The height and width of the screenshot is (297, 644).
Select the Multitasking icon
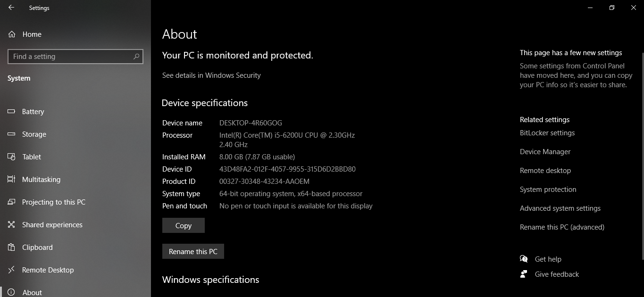pos(11,179)
